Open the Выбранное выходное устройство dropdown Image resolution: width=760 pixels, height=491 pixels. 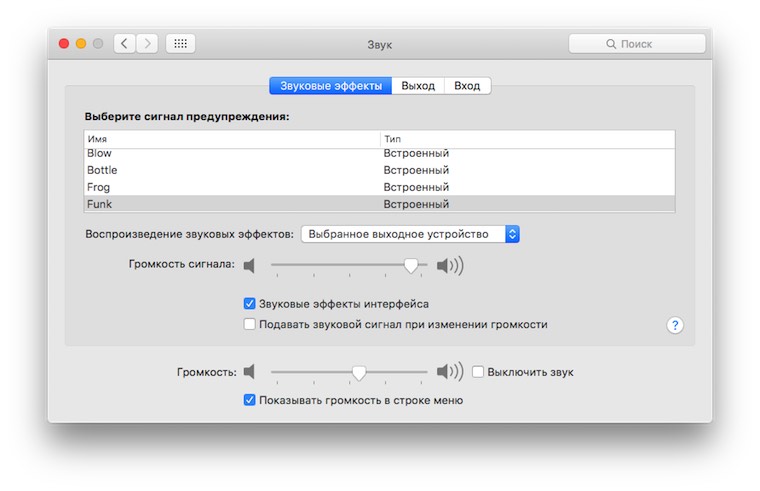point(410,234)
